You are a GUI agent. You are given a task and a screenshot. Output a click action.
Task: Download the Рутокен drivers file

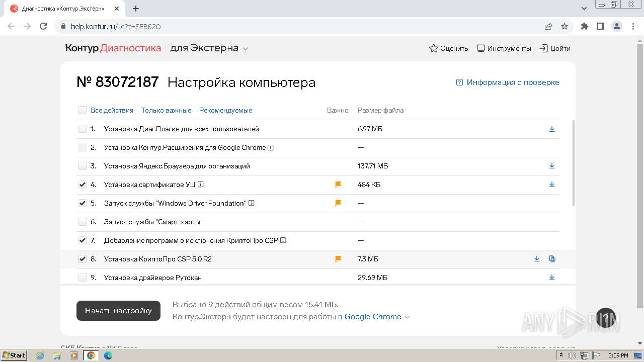click(552, 278)
